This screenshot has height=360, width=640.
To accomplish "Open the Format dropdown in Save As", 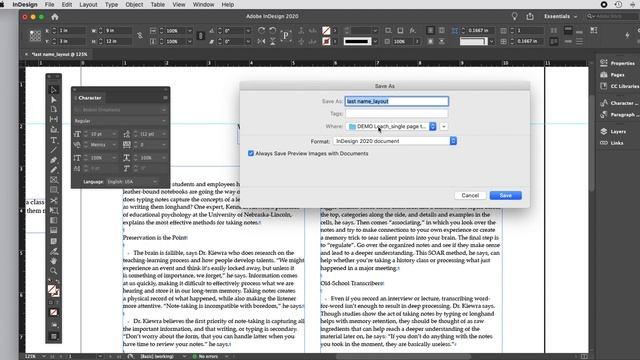I will [395, 141].
